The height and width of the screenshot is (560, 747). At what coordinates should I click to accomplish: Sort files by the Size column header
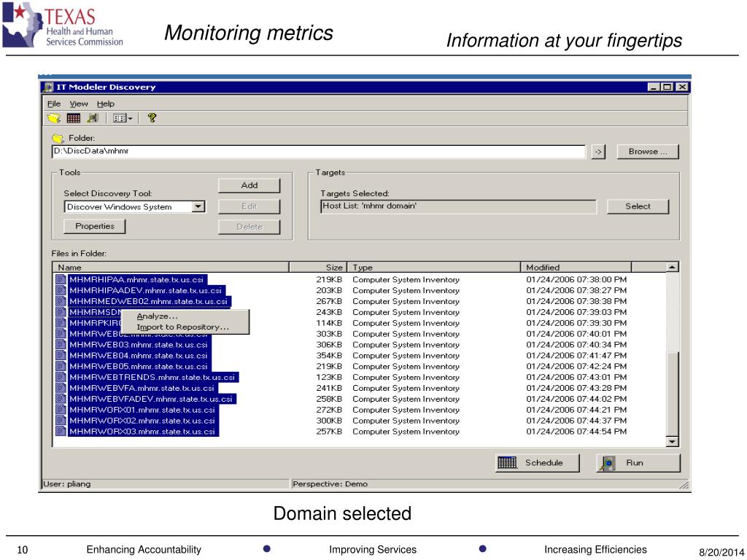tap(318, 267)
